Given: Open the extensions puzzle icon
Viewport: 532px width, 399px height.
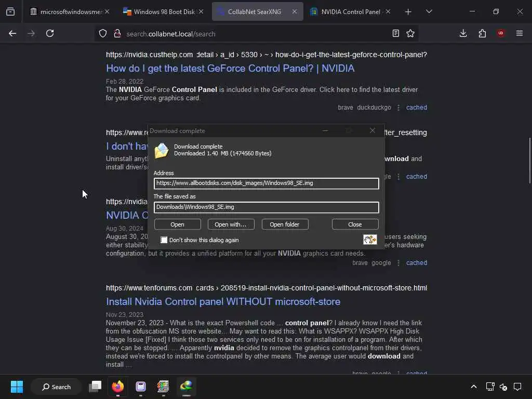Looking at the screenshot, I should (x=482, y=33).
